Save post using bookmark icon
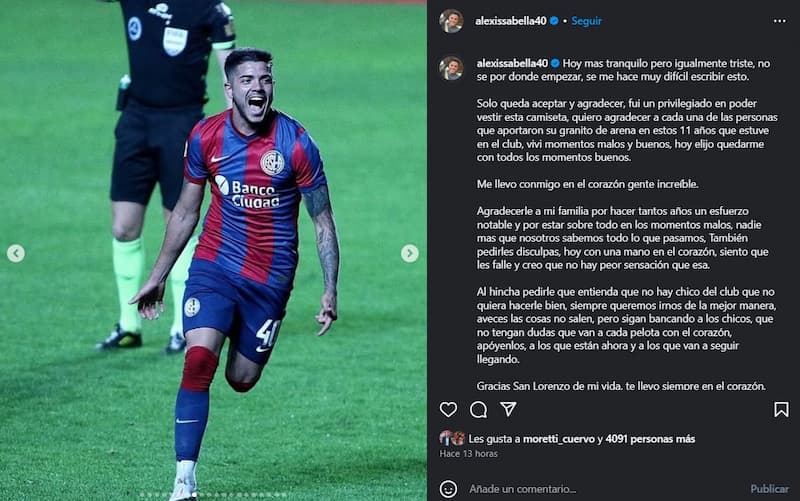 point(781,409)
